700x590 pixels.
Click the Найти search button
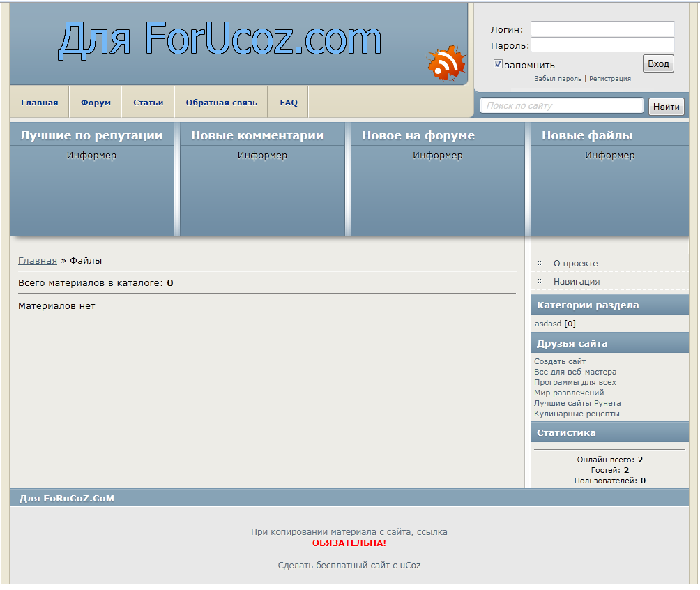tap(666, 107)
